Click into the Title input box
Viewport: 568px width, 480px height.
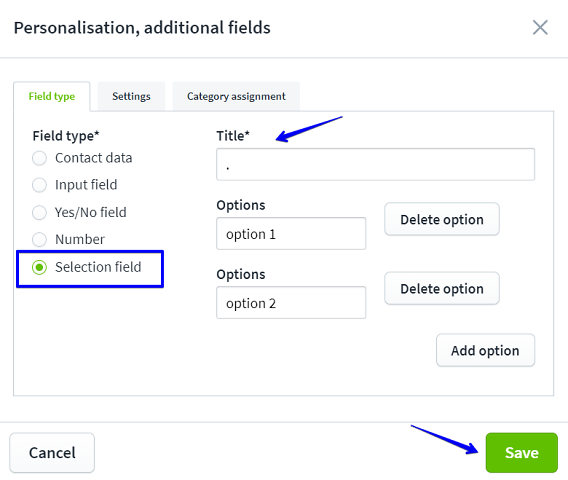pos(375,164)
